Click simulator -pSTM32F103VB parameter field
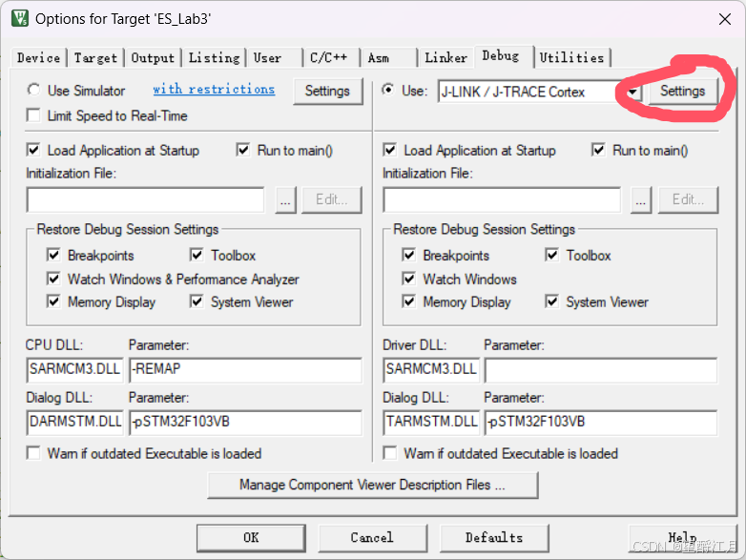The image size is (746, 560). pos(245,422)
